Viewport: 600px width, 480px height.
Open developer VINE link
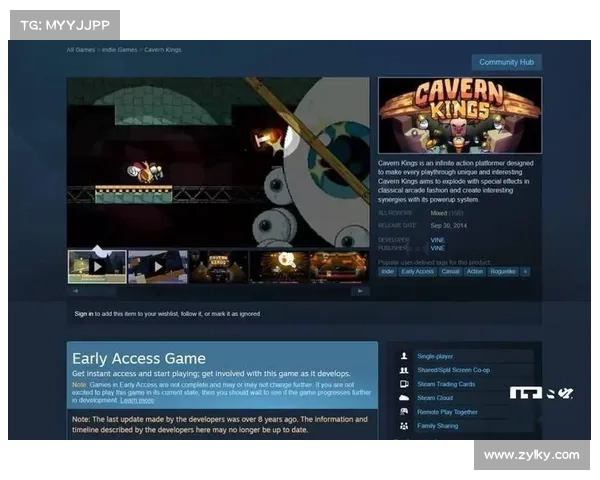(x=437, y=240)
